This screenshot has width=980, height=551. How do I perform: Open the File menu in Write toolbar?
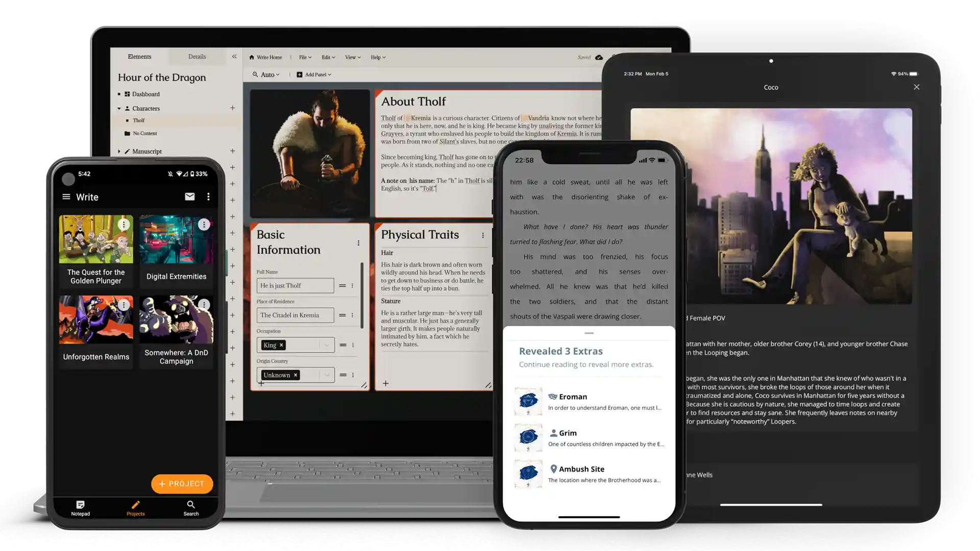(x=304, y=57)
